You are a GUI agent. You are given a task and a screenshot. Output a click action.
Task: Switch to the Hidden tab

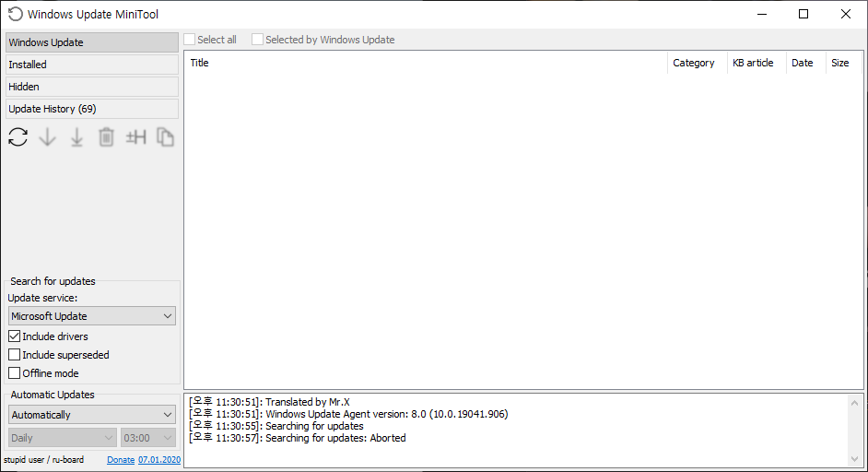point(92,87)
